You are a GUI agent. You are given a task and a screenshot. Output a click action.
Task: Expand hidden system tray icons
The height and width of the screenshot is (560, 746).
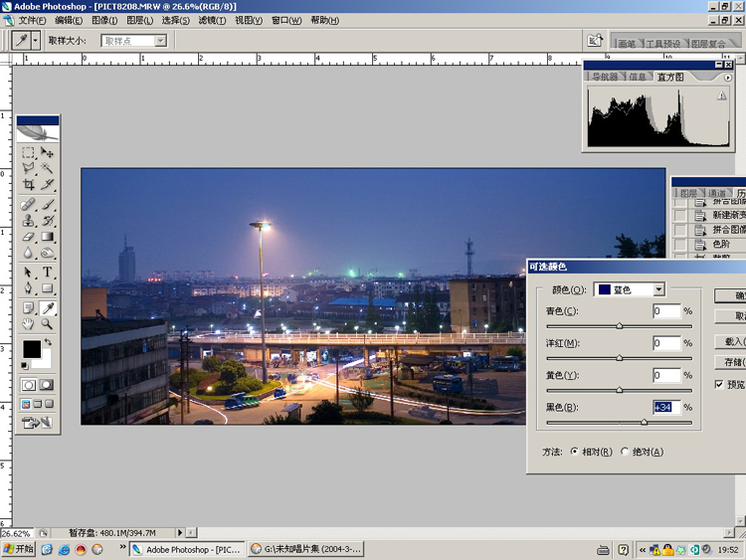pyautogui.click(x=643, y=550)
